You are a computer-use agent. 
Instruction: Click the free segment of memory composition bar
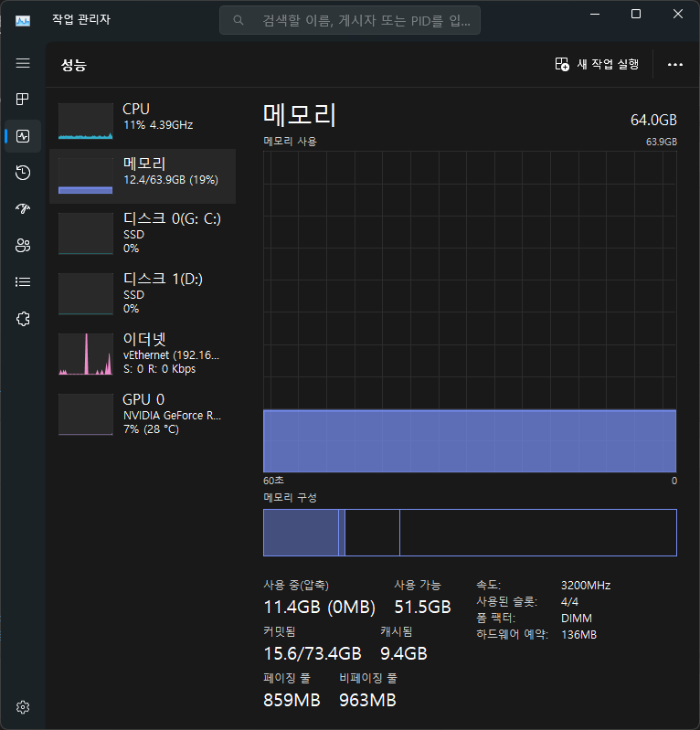(x=538, y=533)
